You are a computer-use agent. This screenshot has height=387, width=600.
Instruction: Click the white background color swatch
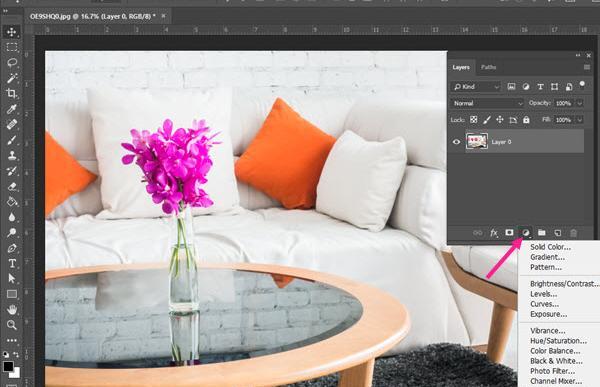pyautogui.click(x=16, y=374)
